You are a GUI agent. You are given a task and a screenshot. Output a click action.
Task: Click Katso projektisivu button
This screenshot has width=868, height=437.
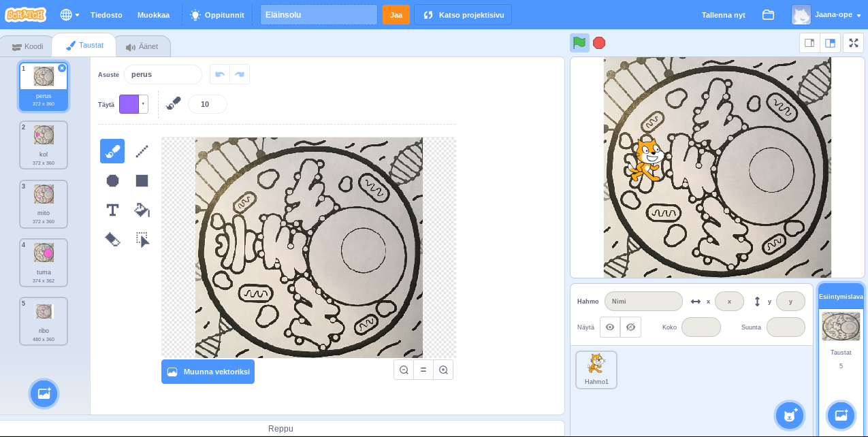[x=463, y=14]
